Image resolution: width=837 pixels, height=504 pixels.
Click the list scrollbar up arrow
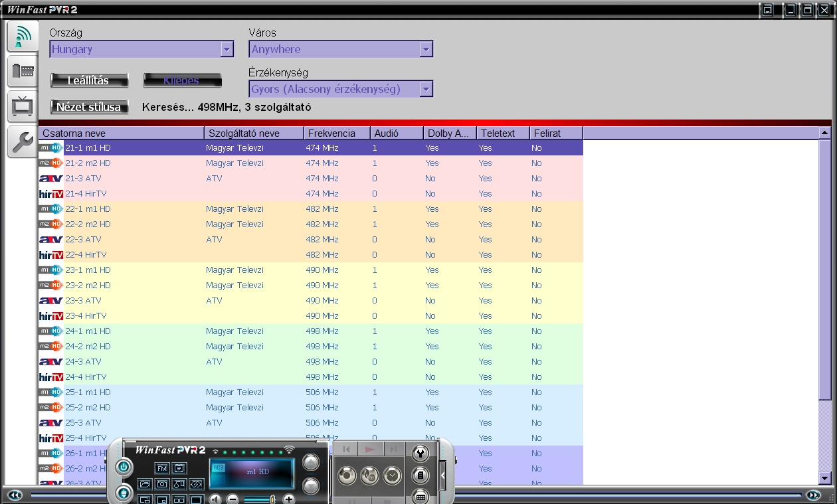(824, 133)
